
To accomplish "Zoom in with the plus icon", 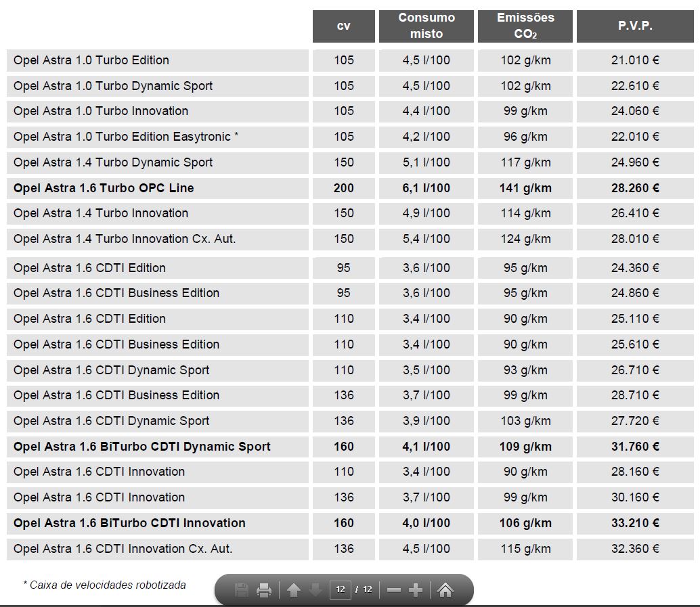I will (415, 590).
